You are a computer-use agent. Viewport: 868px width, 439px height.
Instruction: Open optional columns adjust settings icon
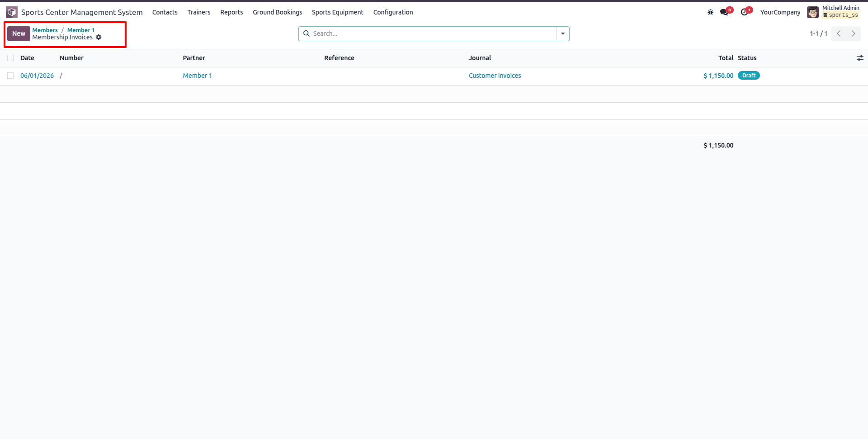pos(860,58)
